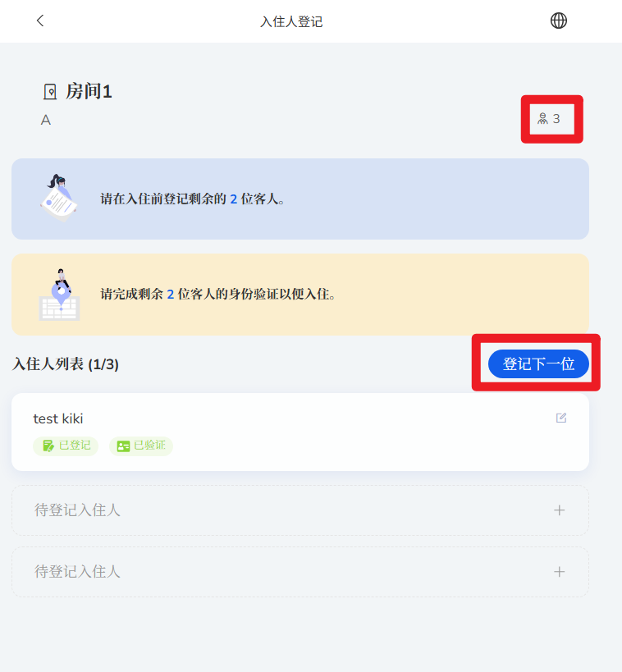The image size is (622, 672).
Task: Open language selector globe icon
Action: click(x=559, y=21)
